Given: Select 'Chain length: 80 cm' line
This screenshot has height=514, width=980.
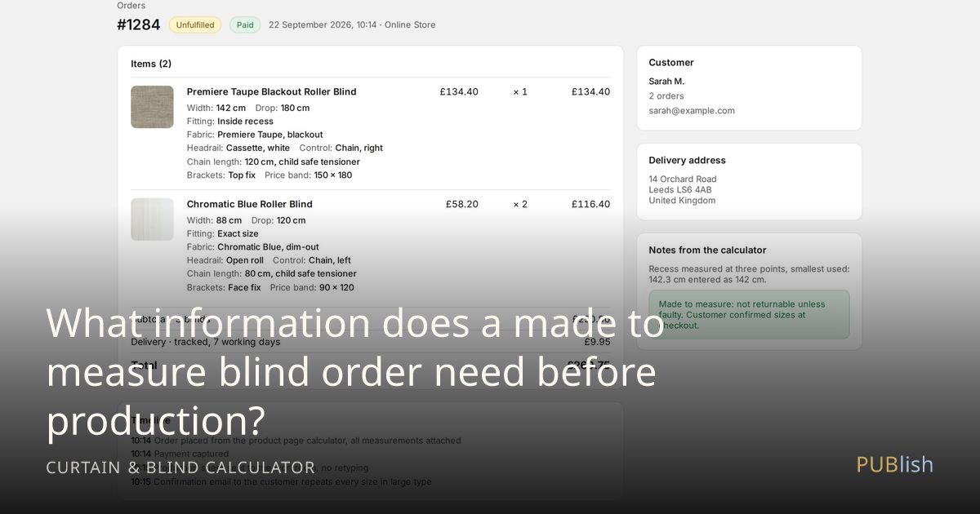Looking at the screenshot, I should [272, 274].
